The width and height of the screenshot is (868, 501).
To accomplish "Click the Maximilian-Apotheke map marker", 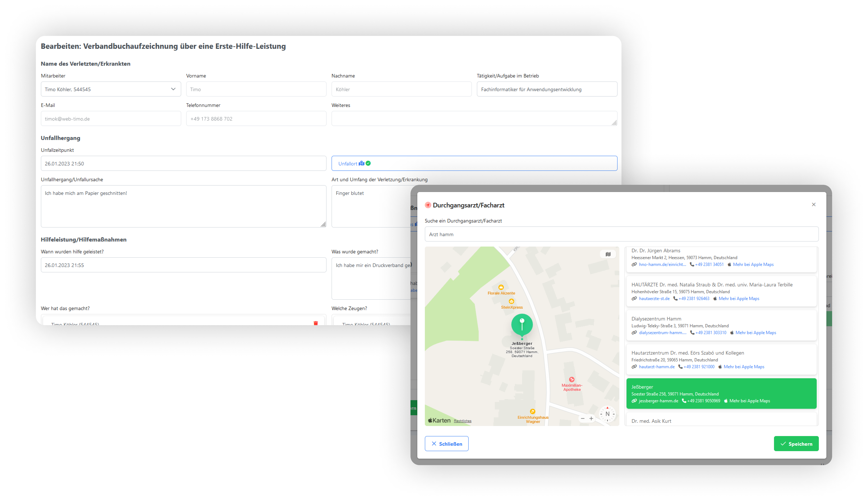I will pyautogui.click(x=571, y=380).
